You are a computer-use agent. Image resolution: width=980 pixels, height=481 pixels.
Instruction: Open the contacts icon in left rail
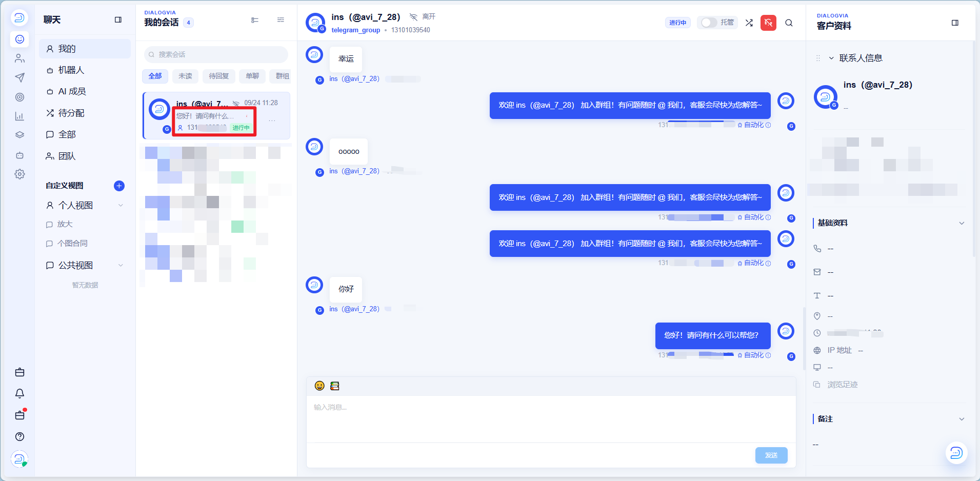(x=19, y=58)
